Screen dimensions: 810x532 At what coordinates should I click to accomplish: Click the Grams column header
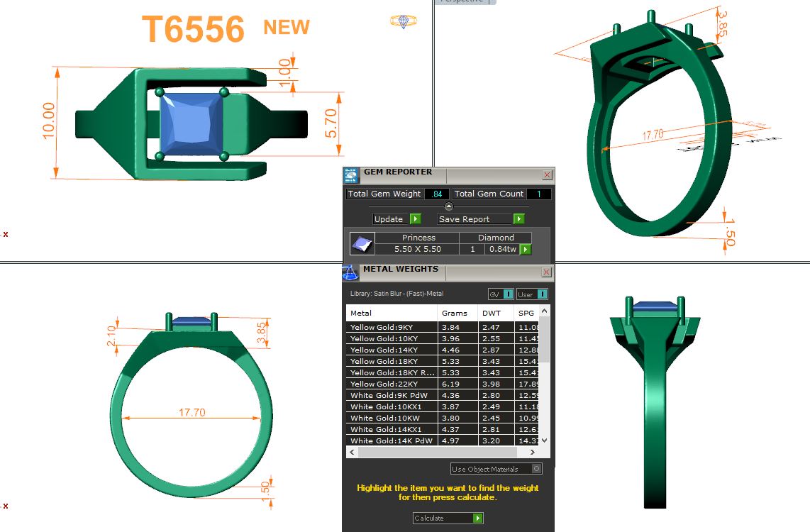pos(458,313)
